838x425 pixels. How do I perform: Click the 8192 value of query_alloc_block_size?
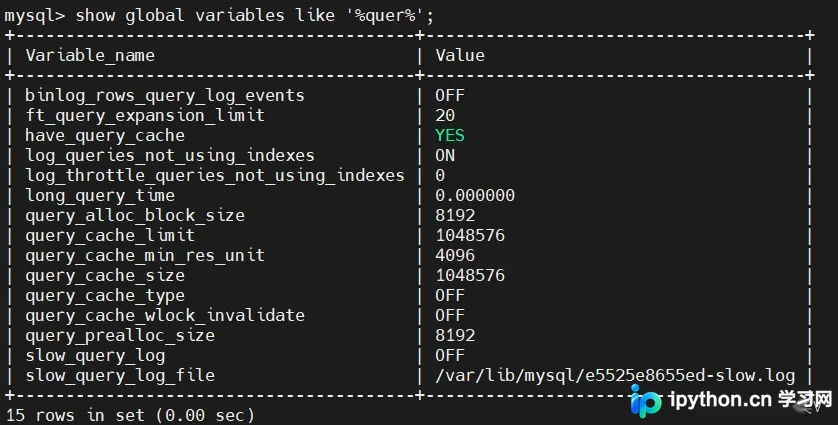(455, 215)
